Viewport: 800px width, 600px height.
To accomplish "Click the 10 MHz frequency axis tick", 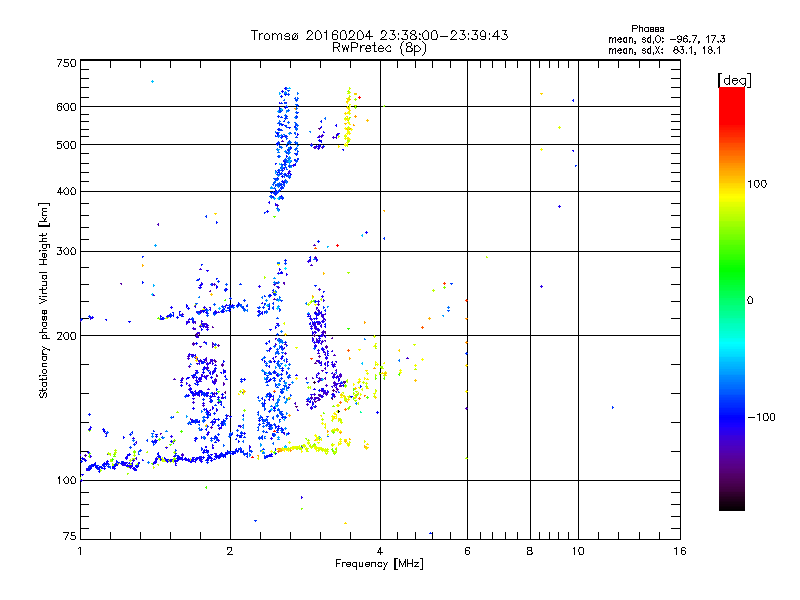I will click(578, 551).
